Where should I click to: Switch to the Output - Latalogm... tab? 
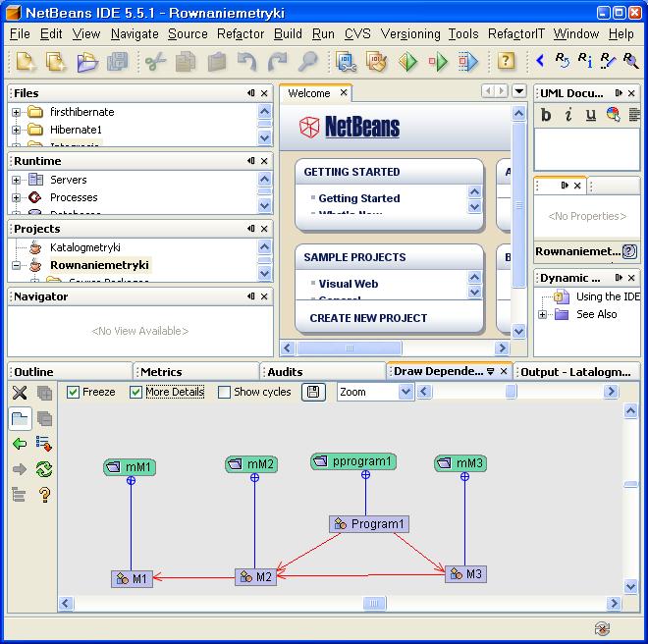click(575, 372)
